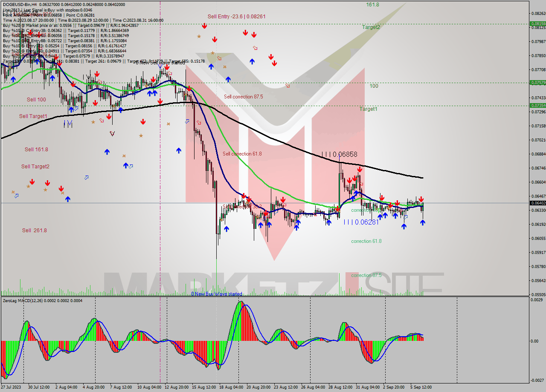This screenshot has height=392, width=546.
Task: Click the '2 Sep 20:00' time label
Action: point(394,387)
